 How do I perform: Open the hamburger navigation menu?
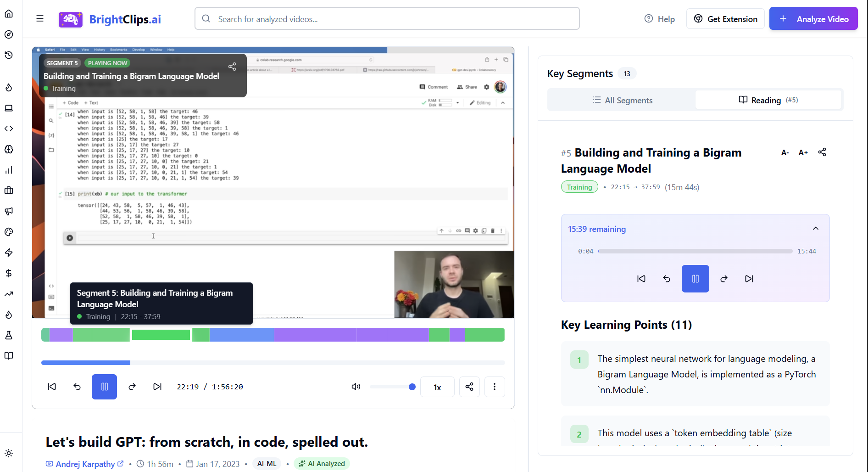[40, 18]
